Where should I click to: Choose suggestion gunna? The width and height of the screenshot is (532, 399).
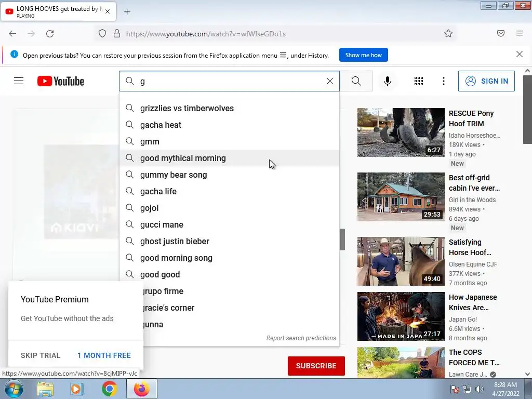tap(241, 324)
